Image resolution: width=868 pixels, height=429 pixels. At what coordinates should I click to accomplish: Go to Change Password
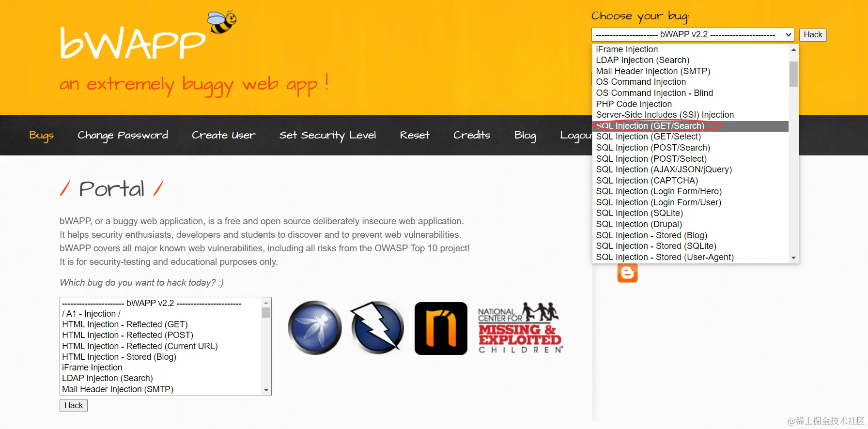(123, 136)
